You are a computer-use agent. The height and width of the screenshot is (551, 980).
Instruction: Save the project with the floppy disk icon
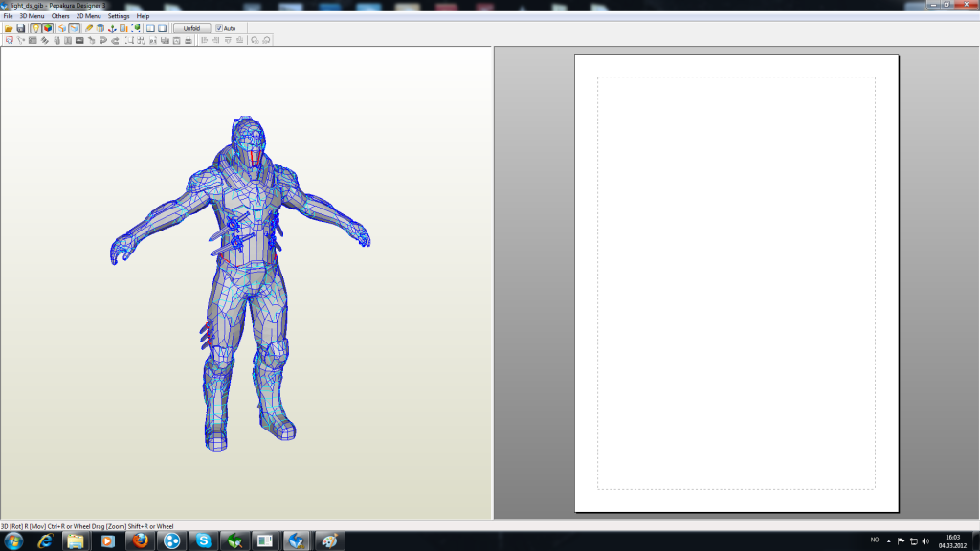click(x=21, y=28)
